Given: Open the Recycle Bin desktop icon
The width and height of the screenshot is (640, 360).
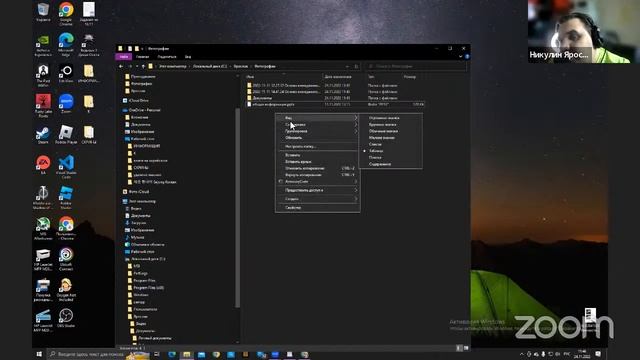Looking at the screenshot, I should [43, 12].
